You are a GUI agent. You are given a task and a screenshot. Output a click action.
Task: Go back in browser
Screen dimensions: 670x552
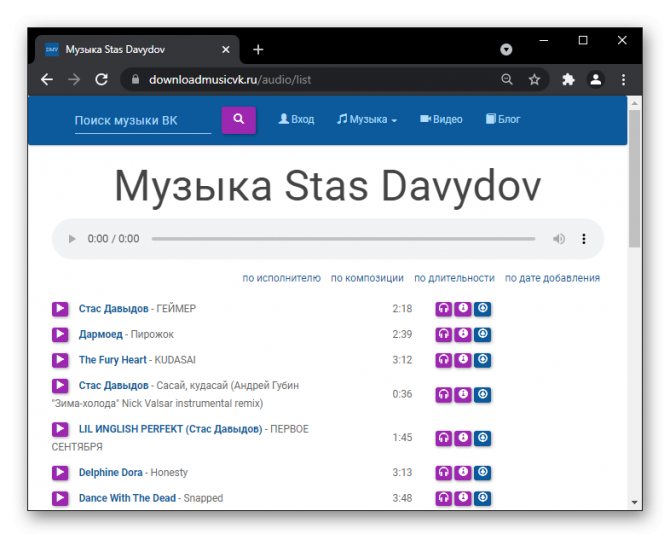coord(47,79)
